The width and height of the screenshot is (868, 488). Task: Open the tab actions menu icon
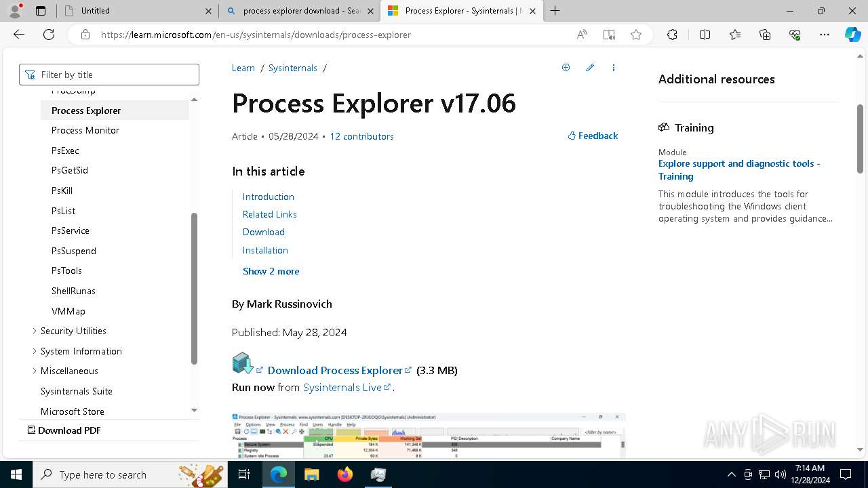[x=41, y=11]
